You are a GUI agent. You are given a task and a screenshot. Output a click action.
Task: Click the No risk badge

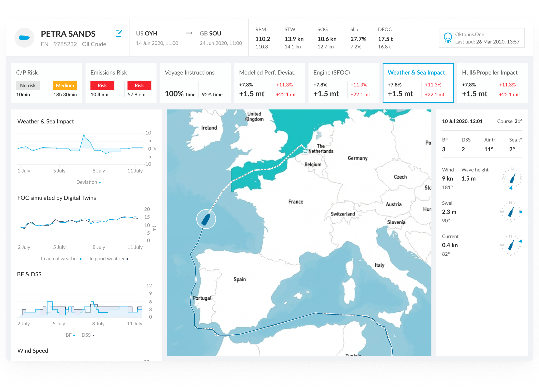tap(28, 85)
